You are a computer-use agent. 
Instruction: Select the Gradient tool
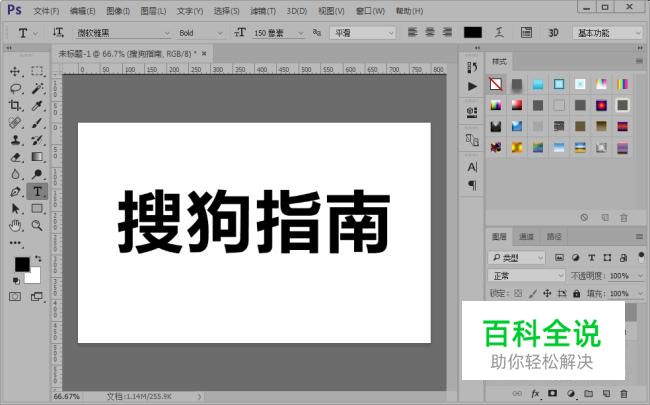coord(37,157)
